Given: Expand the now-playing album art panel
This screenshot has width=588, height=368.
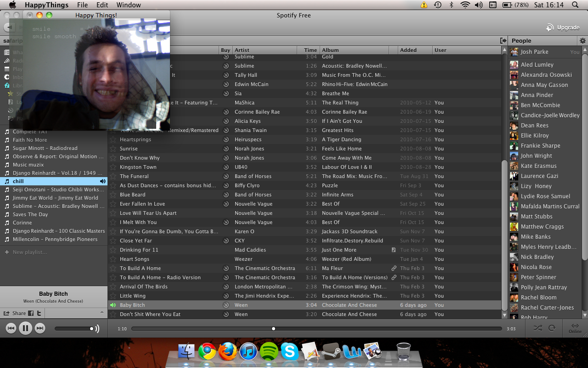Looking at the screenshot, I should [102, 313].
